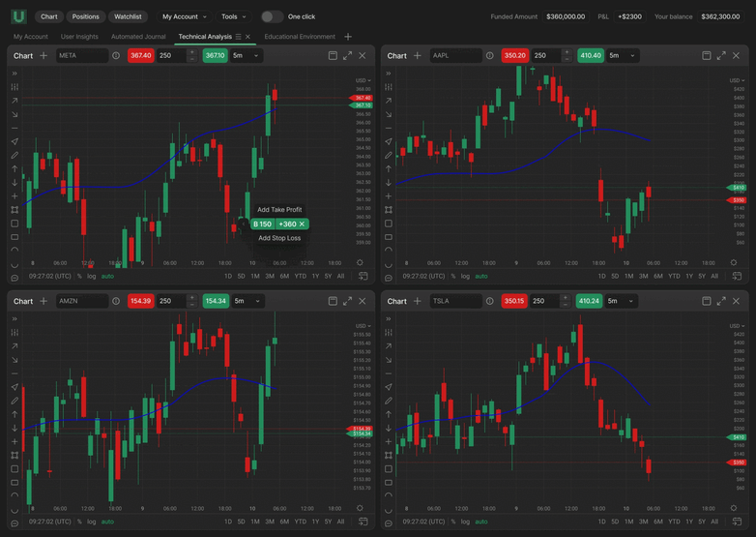Image resolution: width=756 pixels, height=537 pixels.
Task: Select candle type icon in META toolbar
Action: pos(15,87)
